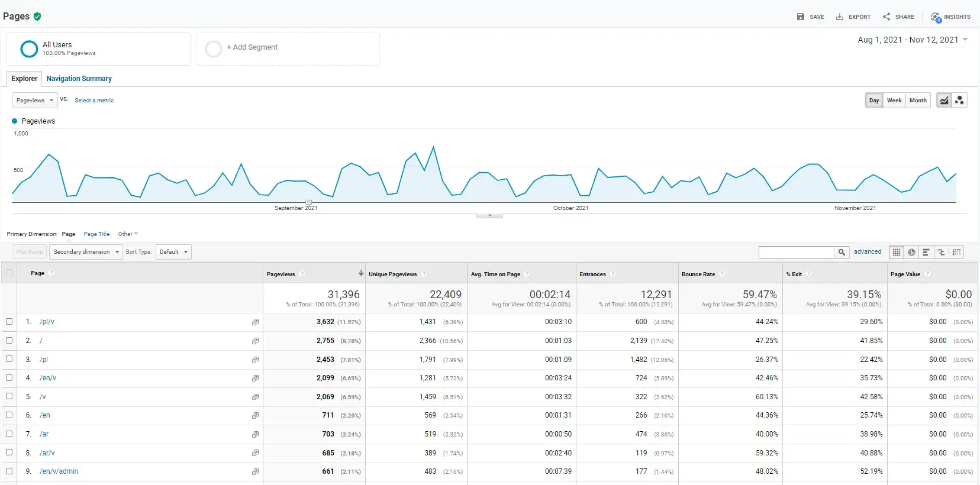Set graph granularity to Month
This screenshot has height=485, width=980.
pyautogui.click(x=918, y=101)
